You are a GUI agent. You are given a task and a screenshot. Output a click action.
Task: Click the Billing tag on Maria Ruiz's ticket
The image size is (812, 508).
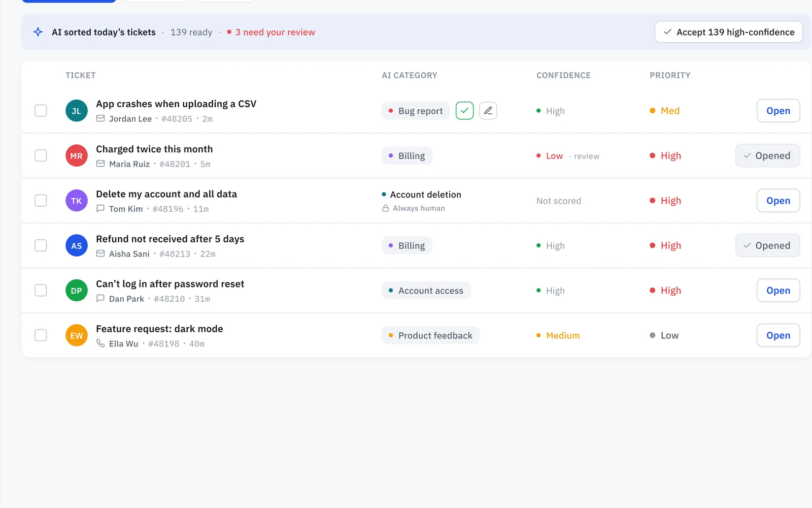point(407,156)
